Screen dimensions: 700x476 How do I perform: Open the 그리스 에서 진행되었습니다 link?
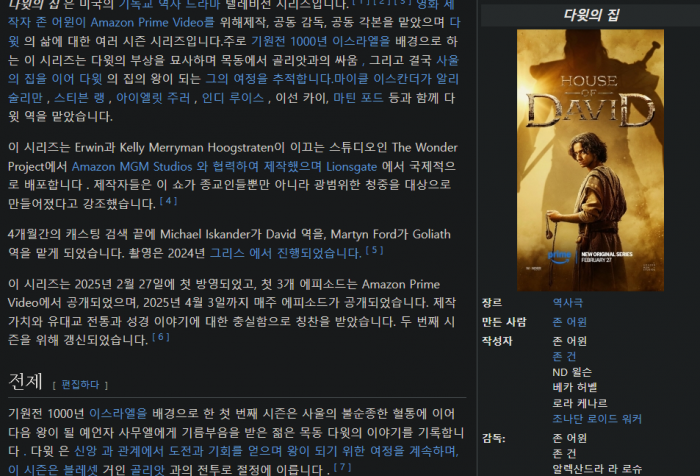pyautogui.click(x=285, y=254)
